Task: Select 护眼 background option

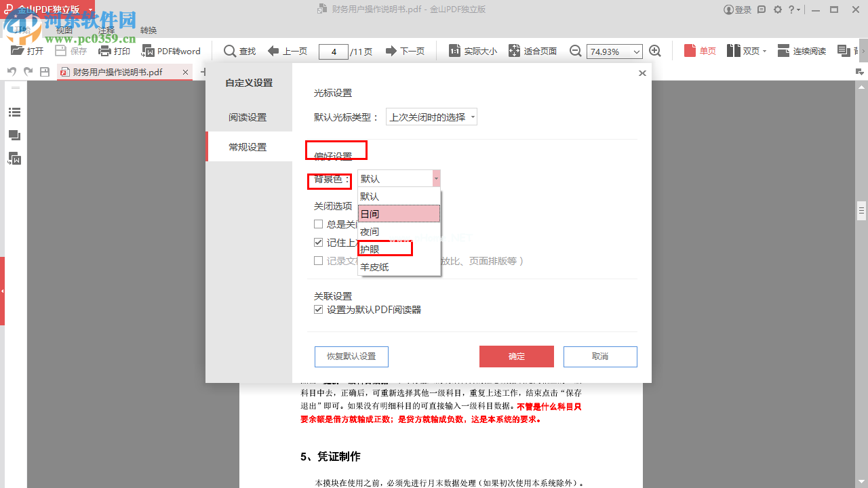Action: 399,249
